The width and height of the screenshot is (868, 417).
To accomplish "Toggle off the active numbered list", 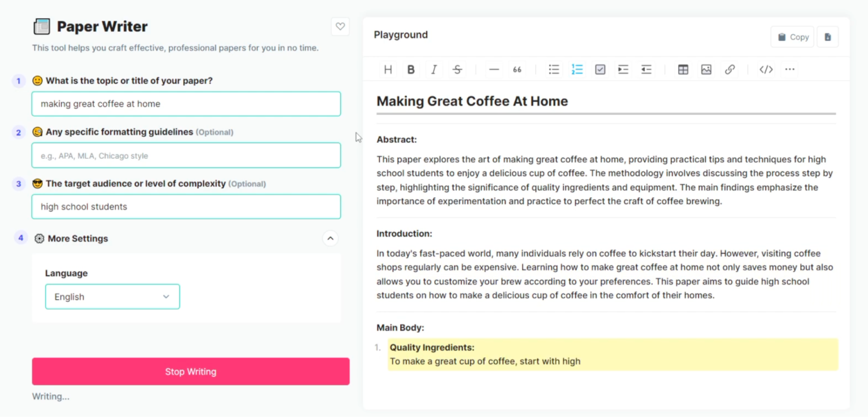I will click(577, 69).
